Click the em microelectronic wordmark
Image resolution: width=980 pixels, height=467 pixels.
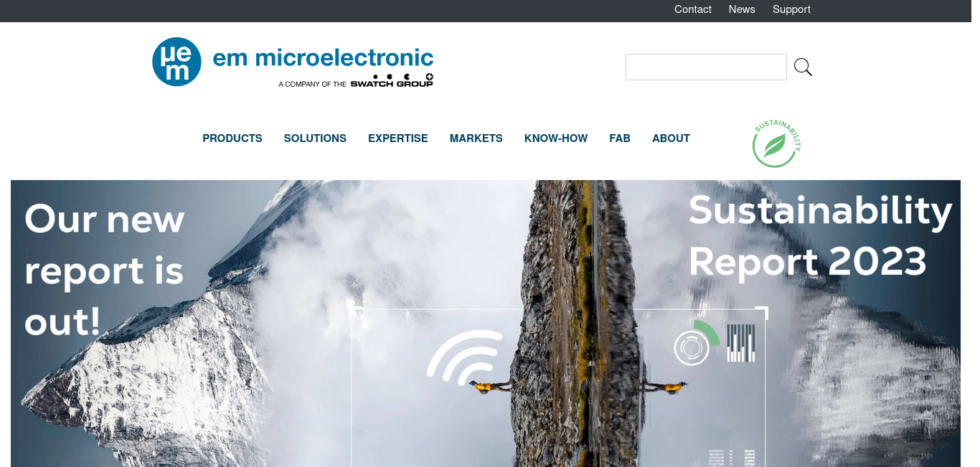tap(324, 57)
